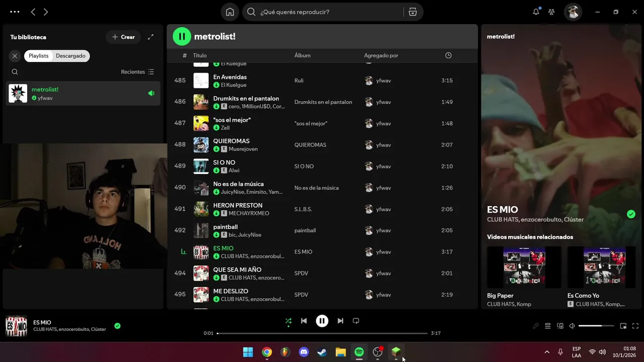644x362 pixels.
Task: Open the ESP LAA language switcher
Action: tap(577, 352)
